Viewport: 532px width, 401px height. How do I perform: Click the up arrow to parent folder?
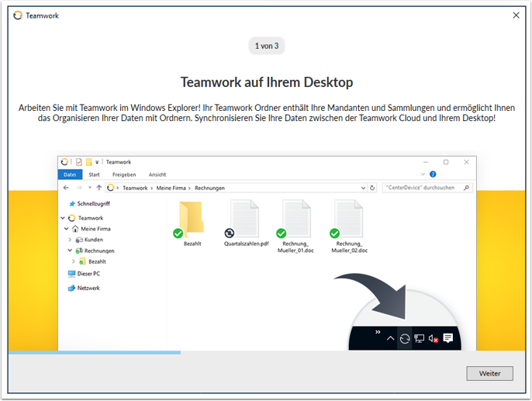click(x=99, y=188)
